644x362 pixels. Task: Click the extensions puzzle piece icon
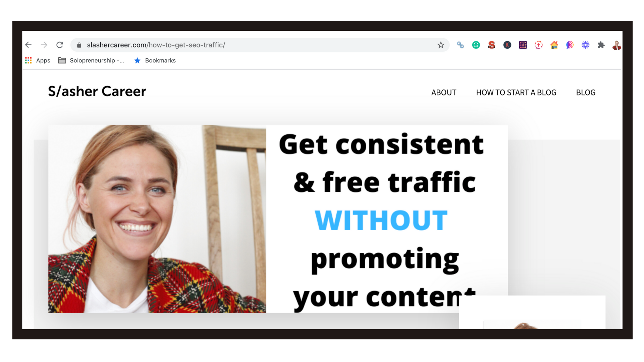click(x=601, y=45)
